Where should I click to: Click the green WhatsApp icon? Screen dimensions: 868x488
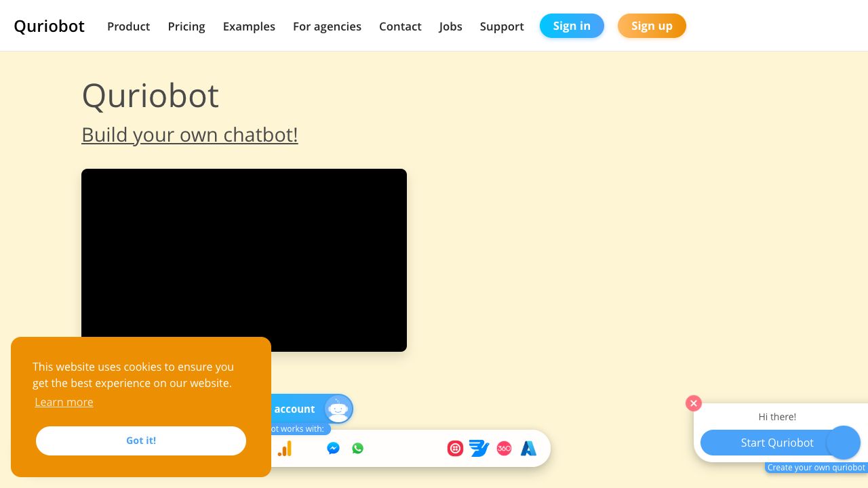[x=358, y=449]
